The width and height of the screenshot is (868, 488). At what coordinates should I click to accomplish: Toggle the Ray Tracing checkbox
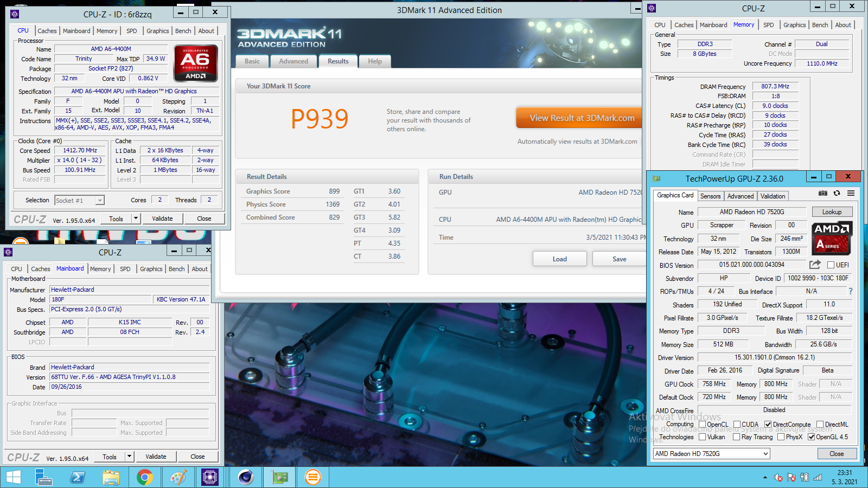(x=736, y=437)
